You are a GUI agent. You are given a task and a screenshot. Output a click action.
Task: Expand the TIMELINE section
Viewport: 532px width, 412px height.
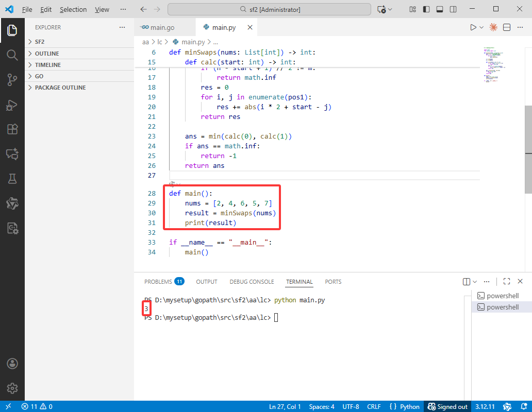coord(79,65)
